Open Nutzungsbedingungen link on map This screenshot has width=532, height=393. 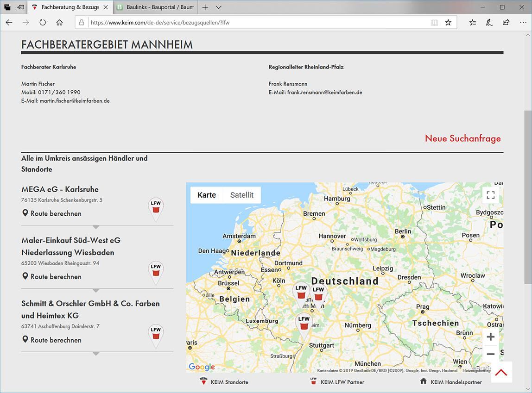(x=477, y=371)
